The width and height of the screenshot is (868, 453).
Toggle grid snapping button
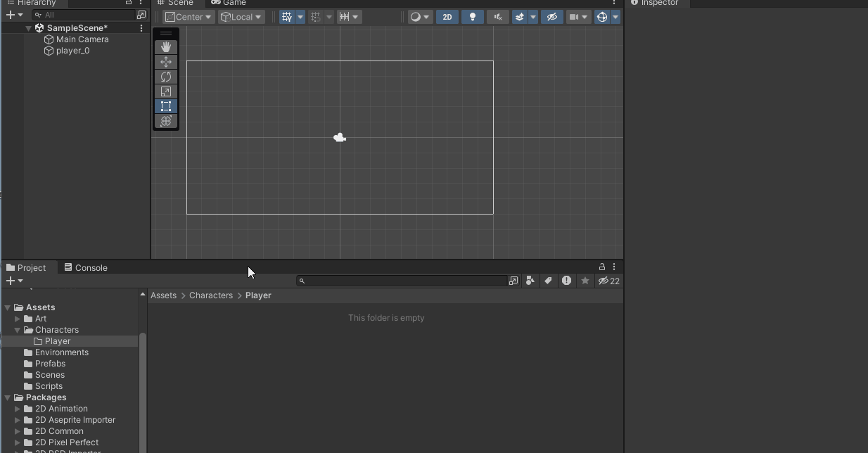coord(316,17)
